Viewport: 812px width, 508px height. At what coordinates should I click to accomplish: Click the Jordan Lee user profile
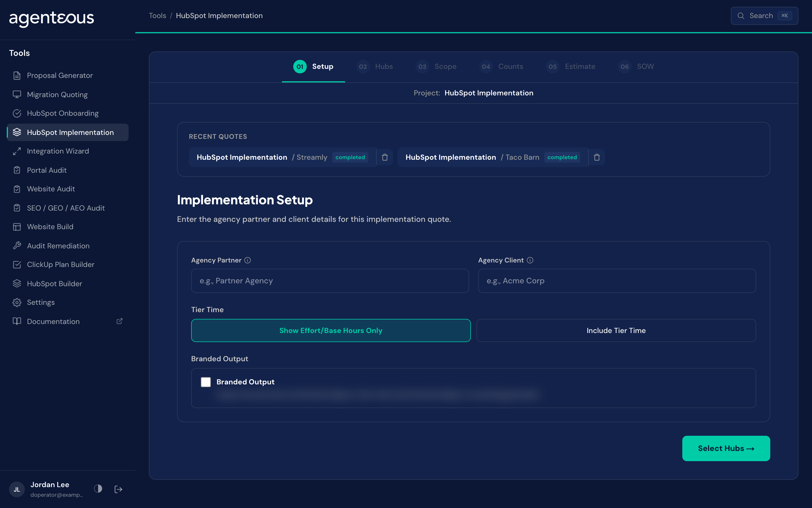[46, 489]
